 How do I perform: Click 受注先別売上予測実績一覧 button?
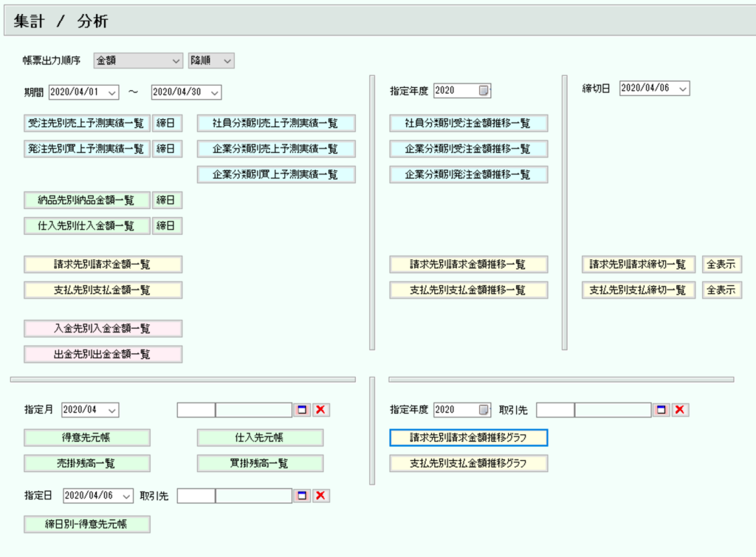pyautogui.click(x=87, y=123)
